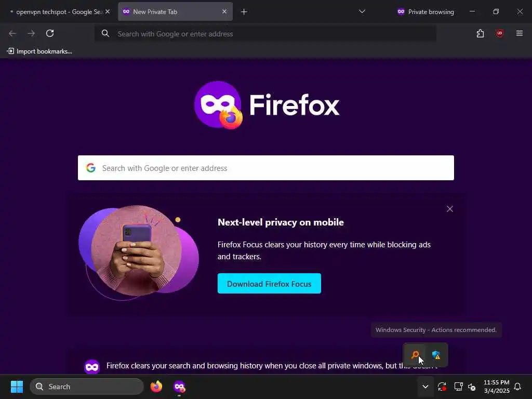
Task: Open Firefox Private Browsing taskbar icon
Action: coord(179,387)
